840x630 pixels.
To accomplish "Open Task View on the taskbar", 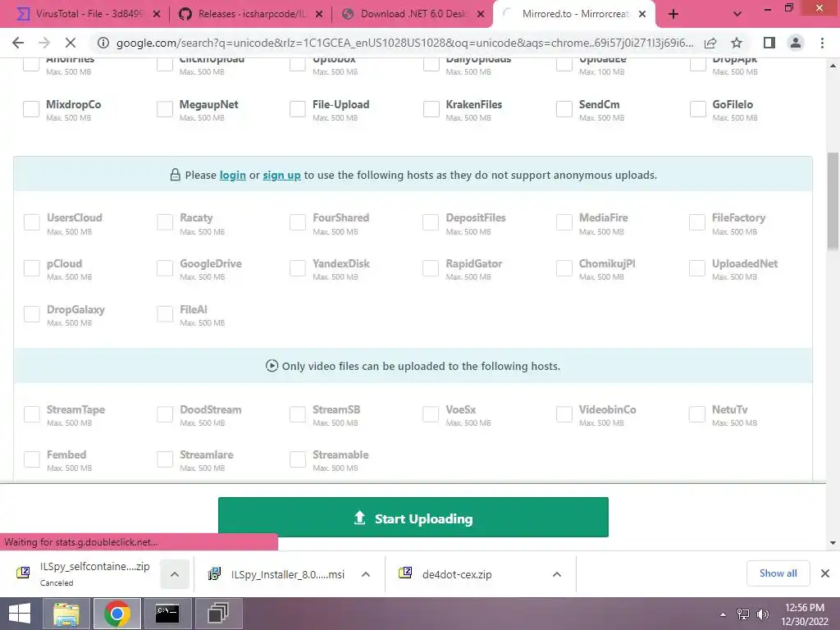I will (218, 614).
